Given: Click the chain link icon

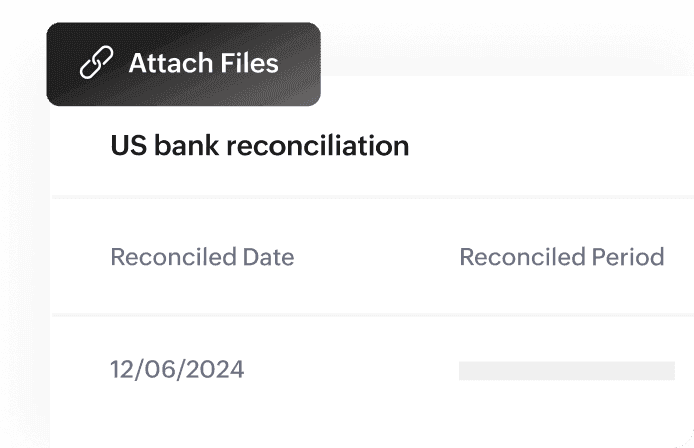Looking at the screenshot, I should pyautogui.click(x=97, y=64).
